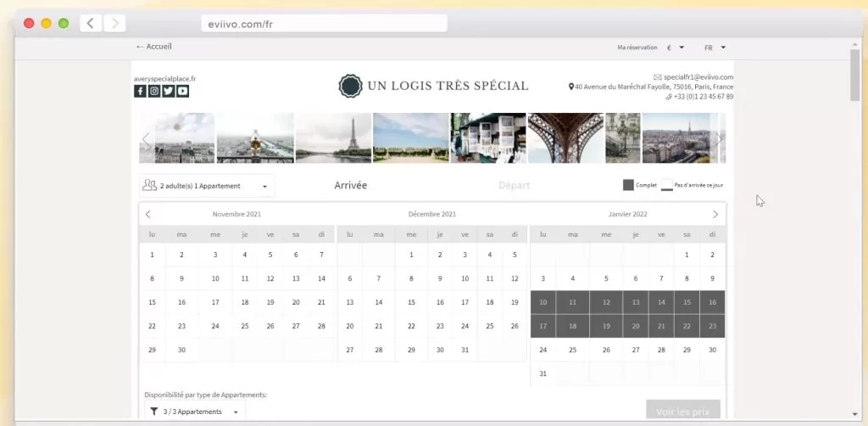Select January 1 in the calendar
The image size is (868, 426).
687,255
